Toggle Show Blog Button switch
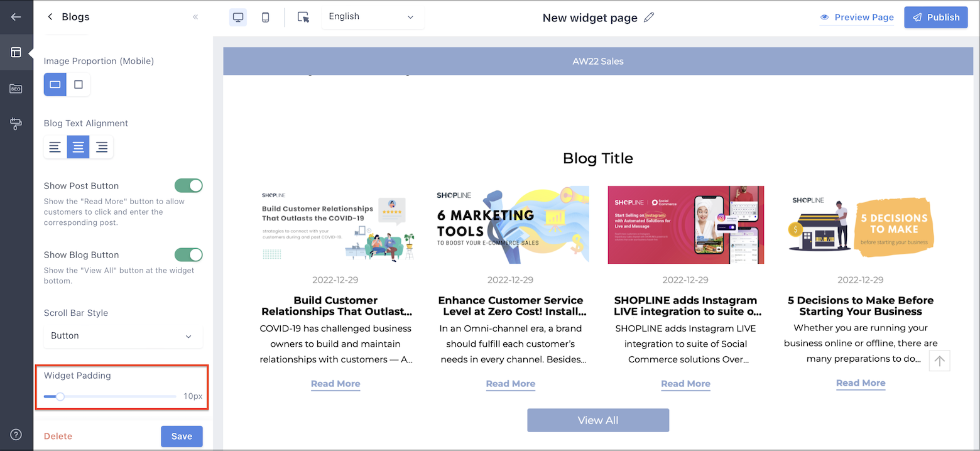Screen dimensions: 980x451 pyautogui.click(x=188, y=254)
